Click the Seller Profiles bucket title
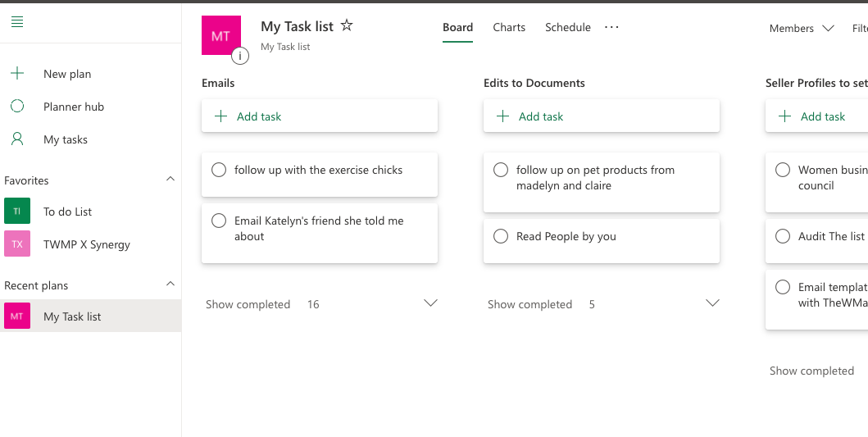This screenshot has width=868, height=437. [816, 83]
